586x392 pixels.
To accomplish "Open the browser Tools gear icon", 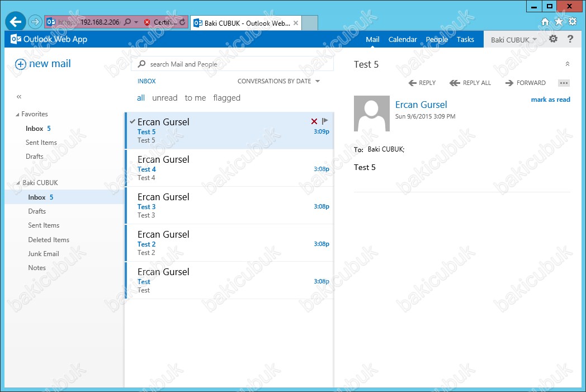I will tap(572, 22).
